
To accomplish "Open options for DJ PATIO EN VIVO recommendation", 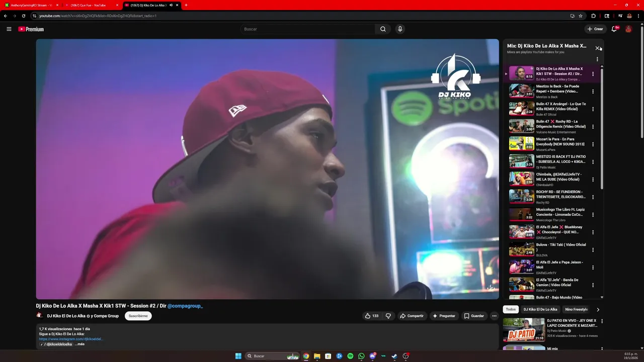I will click(602, 321).
